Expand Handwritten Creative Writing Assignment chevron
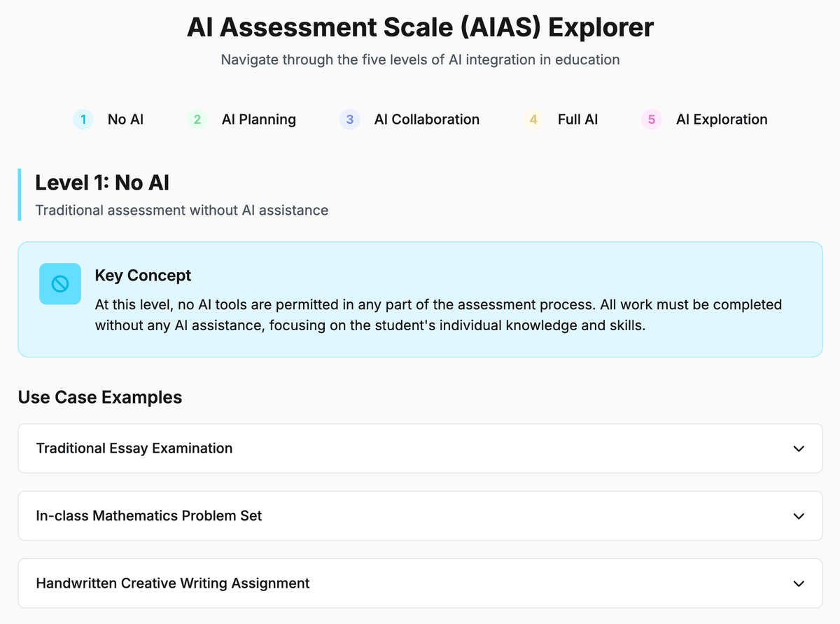 click(x=799, y=583)
